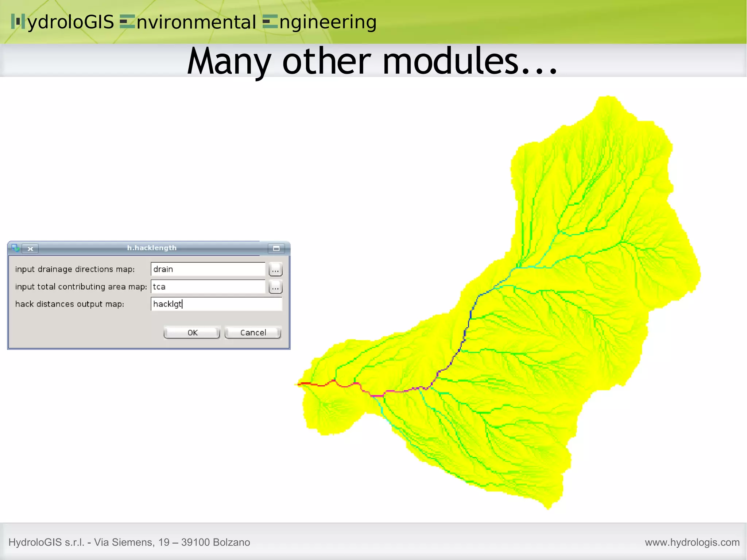Focus the tca input field

point(208,287)
